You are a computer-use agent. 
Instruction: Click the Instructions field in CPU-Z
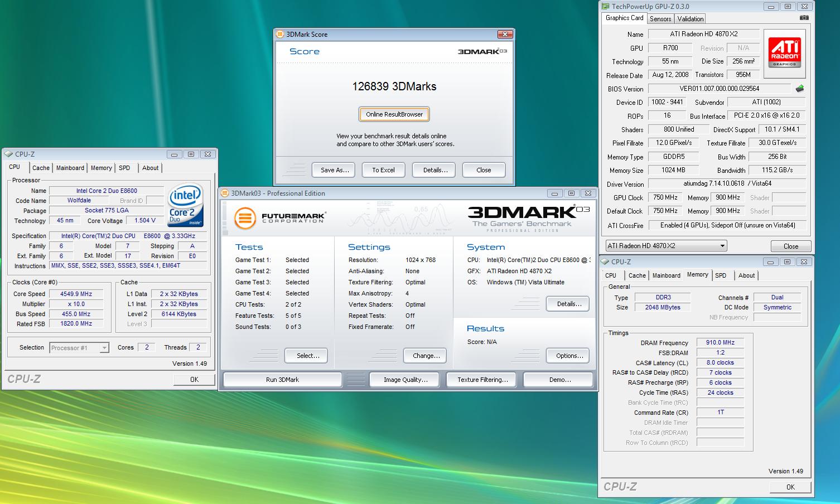tap(128, 266)
